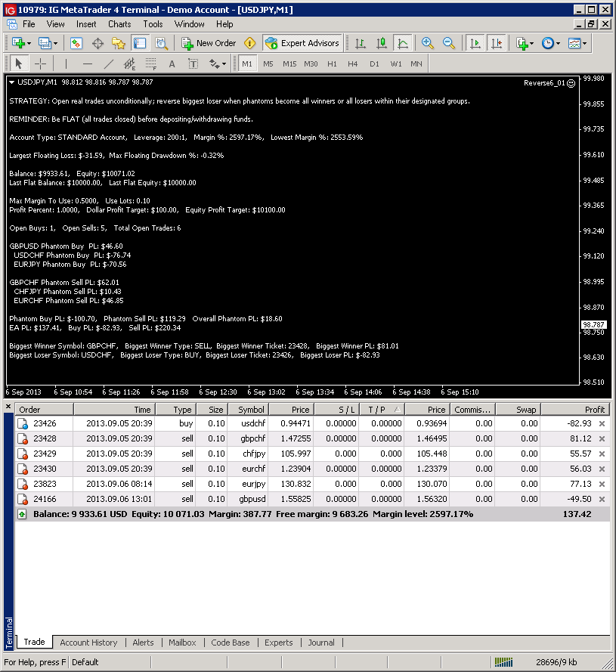Click the USDJPY,M1 chart title triangle

[x=11, y=82]
